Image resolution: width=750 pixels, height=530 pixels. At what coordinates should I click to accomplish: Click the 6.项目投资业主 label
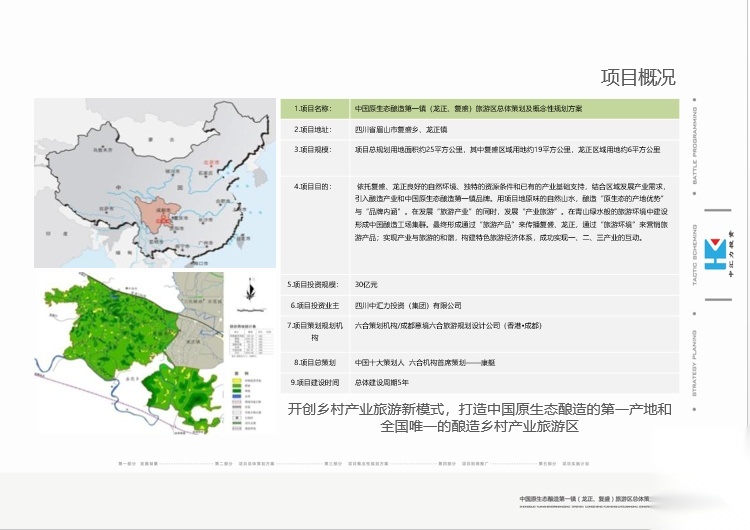pos(315,305)
